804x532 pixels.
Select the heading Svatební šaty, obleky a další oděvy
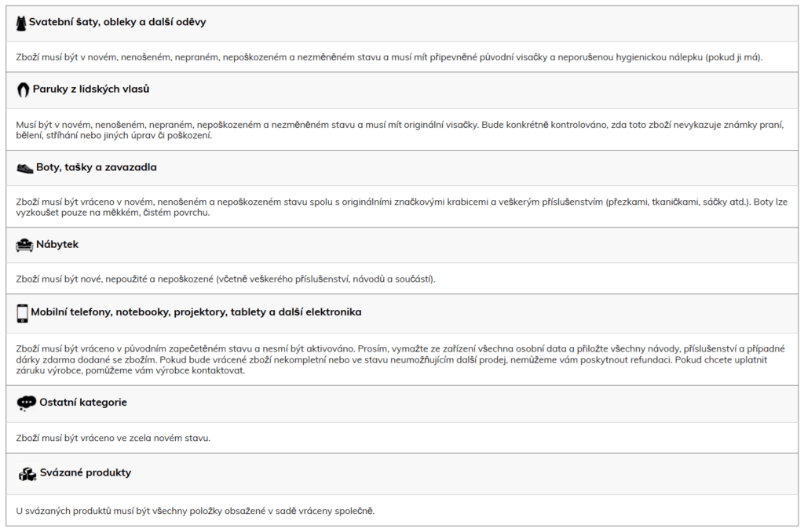coord(118,22)
